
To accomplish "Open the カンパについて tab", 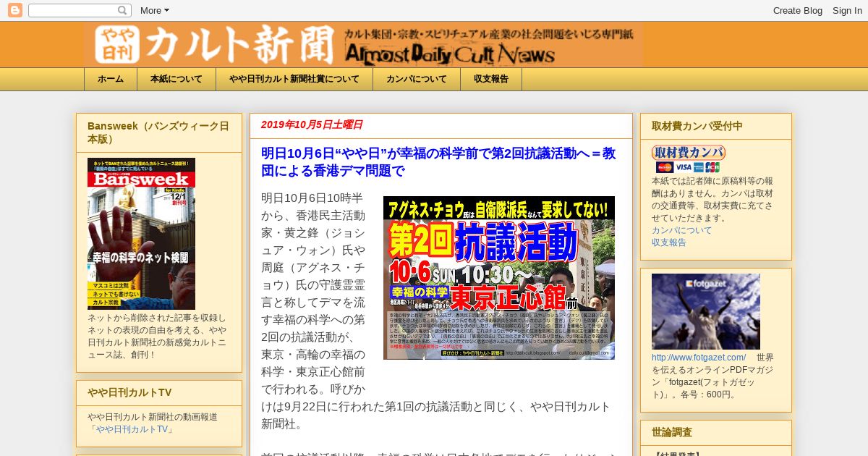I will 417,79.
